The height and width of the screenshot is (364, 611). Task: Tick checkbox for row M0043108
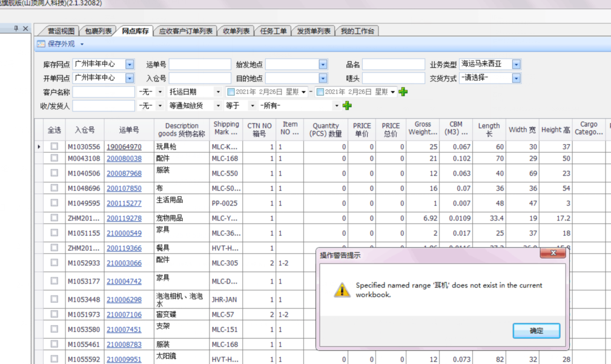[x=54, y=158]
